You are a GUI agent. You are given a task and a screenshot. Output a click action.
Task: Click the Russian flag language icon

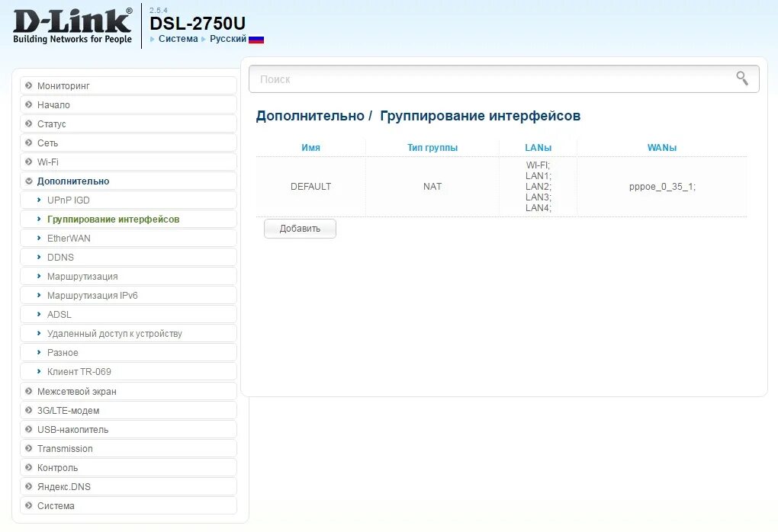click(256, 40)
